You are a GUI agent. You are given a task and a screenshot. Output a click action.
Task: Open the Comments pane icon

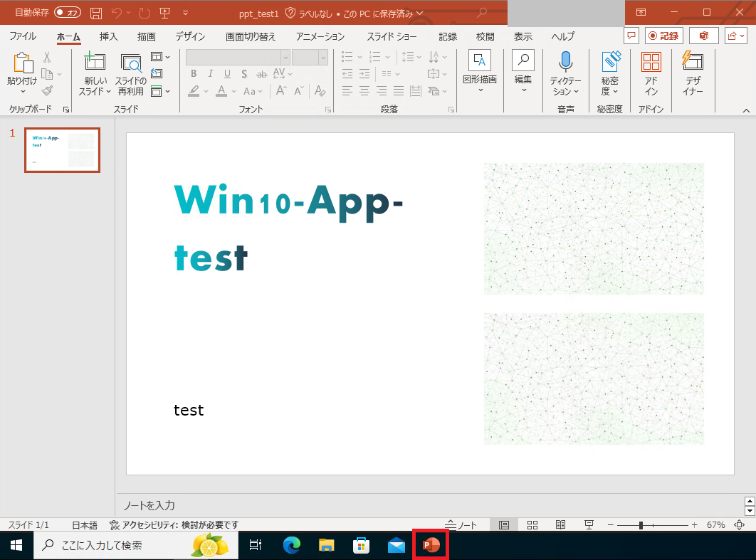(x=631, y=36)
